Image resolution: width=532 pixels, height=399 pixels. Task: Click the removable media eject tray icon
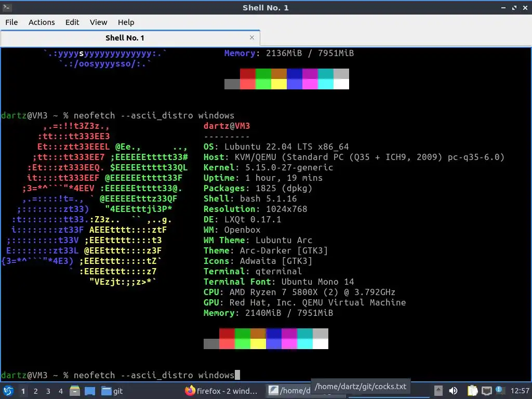tap(438, 391)
